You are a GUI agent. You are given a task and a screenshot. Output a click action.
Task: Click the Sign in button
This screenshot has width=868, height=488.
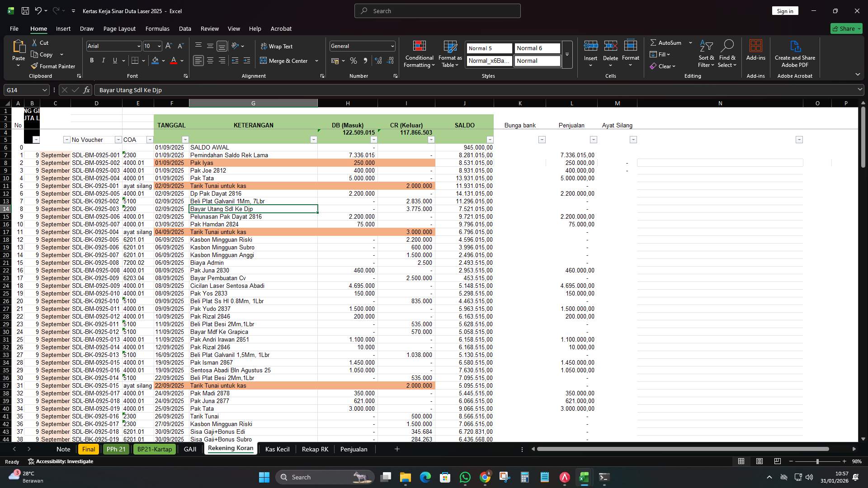(785, 10)
